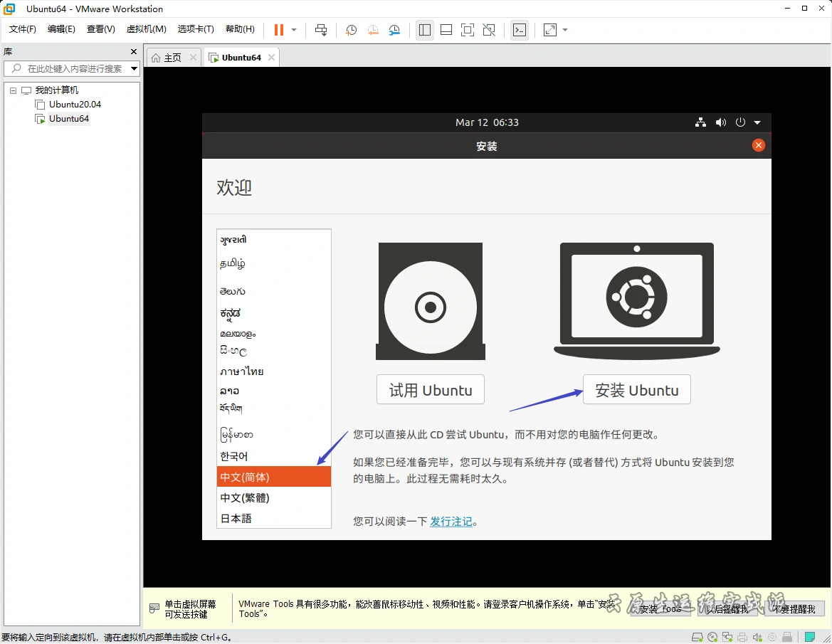The height and width of the screenshot is (644, 832).
Task: Switch to Unity mode
Action: [489, 30]
